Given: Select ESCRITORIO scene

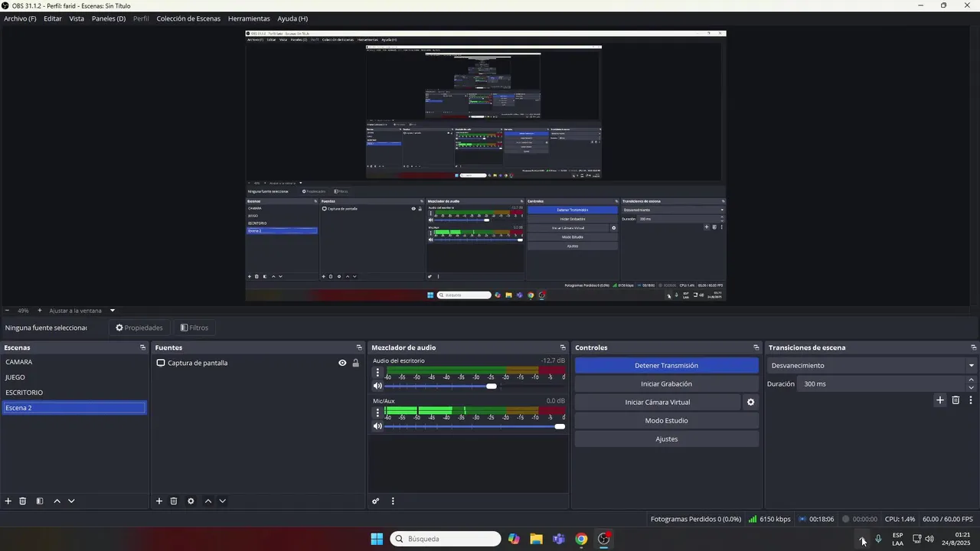Looking at the screenshot, I should coord(74,393).
